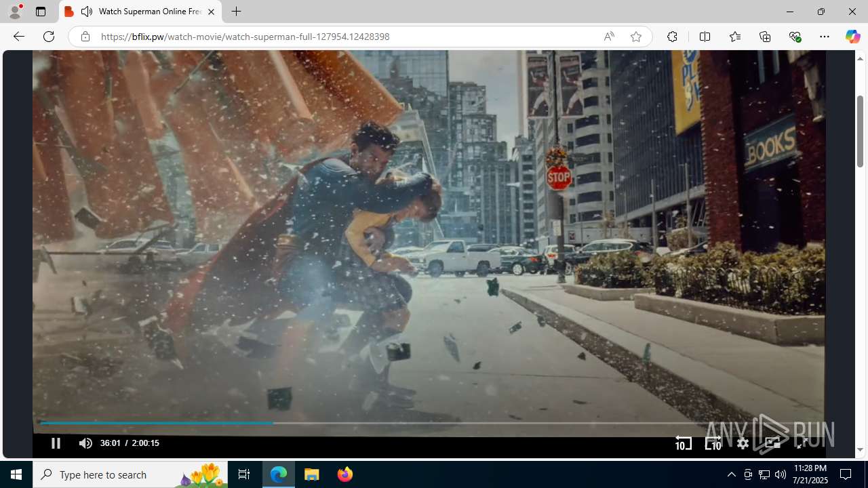Open Task View on taskbar
This screenshot has width=868, height=488.
coord(244,474)
